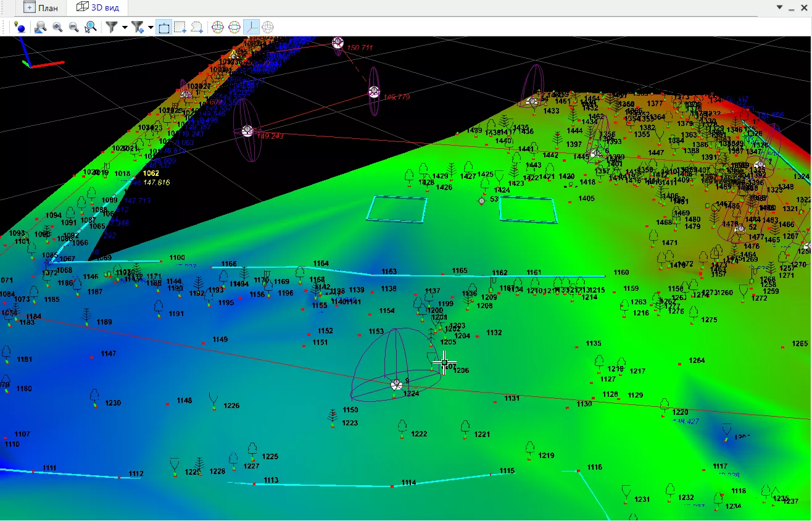Click the second colored sphere button
Image resolution: width=812 pixels, height=521 pixels.
coord(234,27)
